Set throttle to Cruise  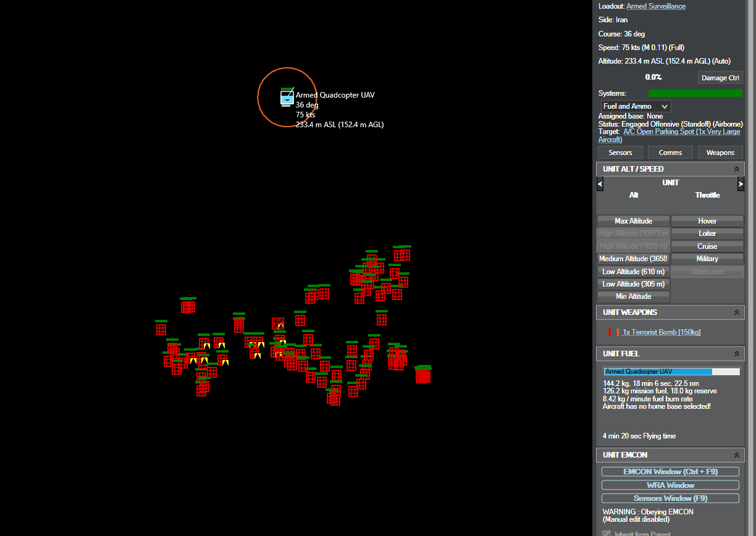tap(707, 246)
